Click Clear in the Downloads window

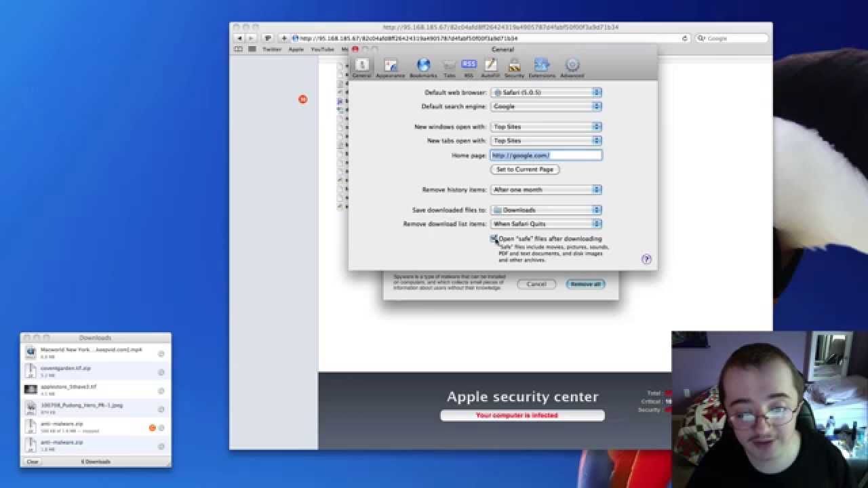(33, 462)
